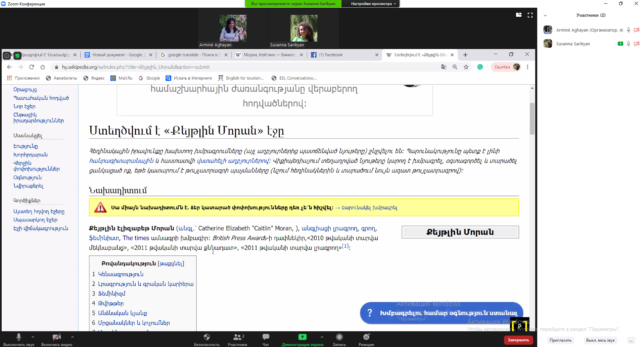Reload the Wikipedia page
The height and width of the screenshot is (347, 644).
click(32, 67)
